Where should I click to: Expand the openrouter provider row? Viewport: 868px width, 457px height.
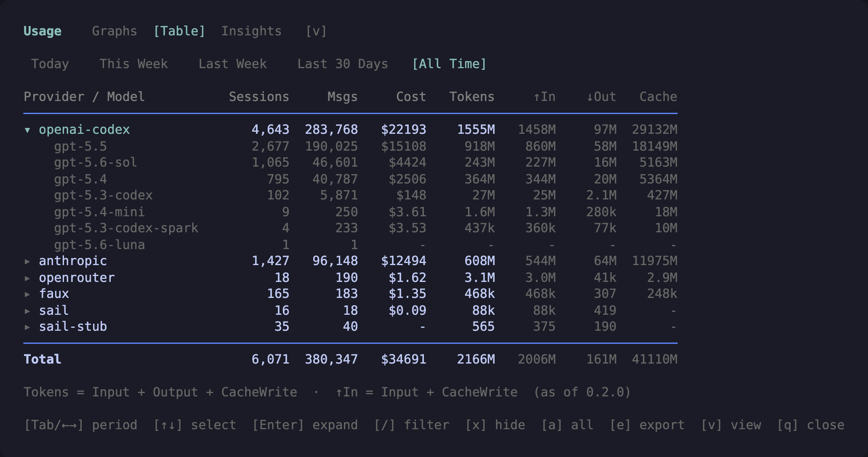(x=27, y=278)
